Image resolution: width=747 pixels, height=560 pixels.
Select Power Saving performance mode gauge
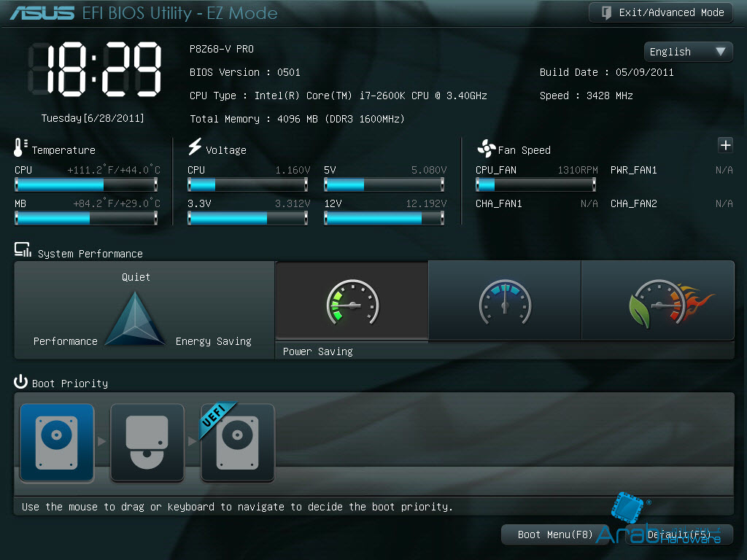(352, 301)
